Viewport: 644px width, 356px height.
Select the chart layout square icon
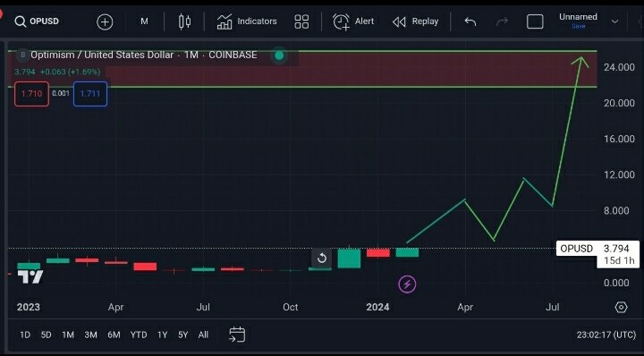tap(535, 21)
